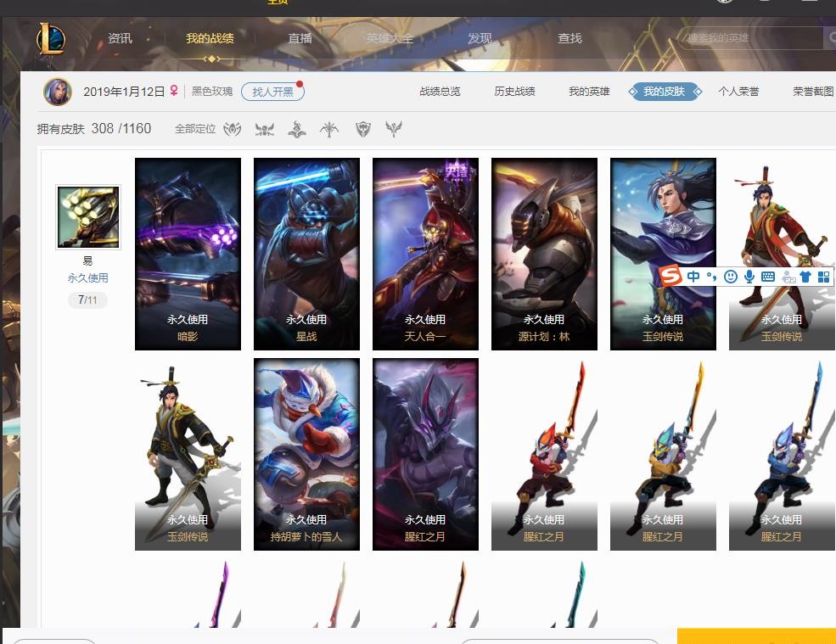This screenshot has height=644, width=836.
Task: Open the yellow 腥红之月 chroma card
Action: tap(663, 454)
